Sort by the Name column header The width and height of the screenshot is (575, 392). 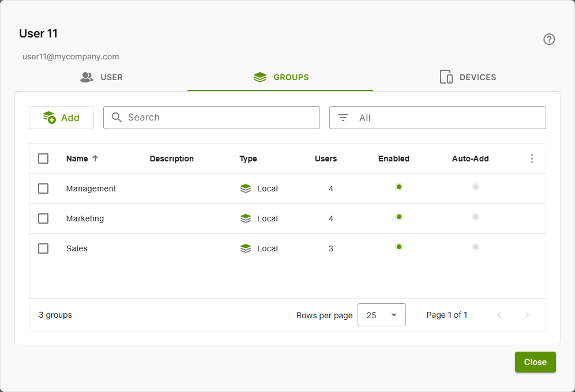tap(77, 159)
